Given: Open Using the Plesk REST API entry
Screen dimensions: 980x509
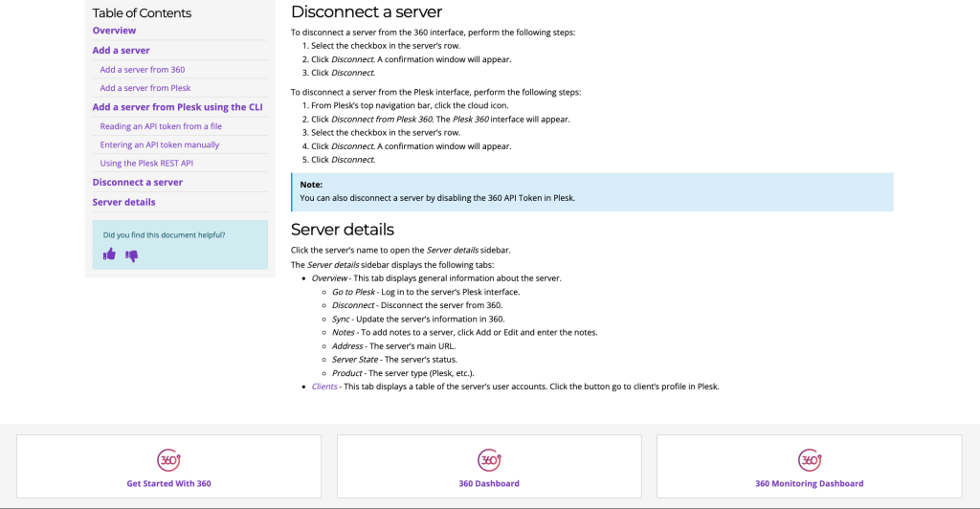Looking at the screenshot, I should pyautogui.click(x=146, y=164).
